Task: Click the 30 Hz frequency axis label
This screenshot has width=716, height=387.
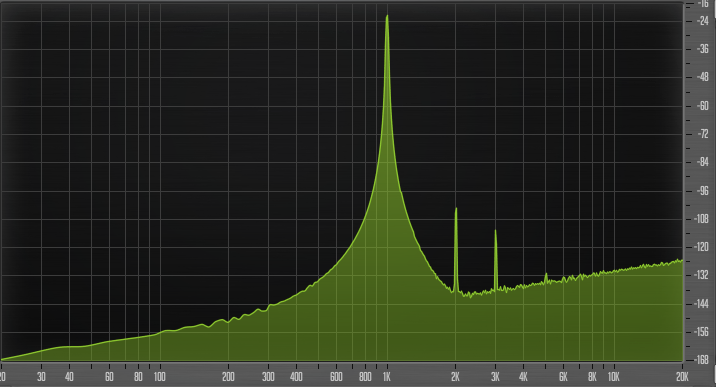Action: pos(41,377)
